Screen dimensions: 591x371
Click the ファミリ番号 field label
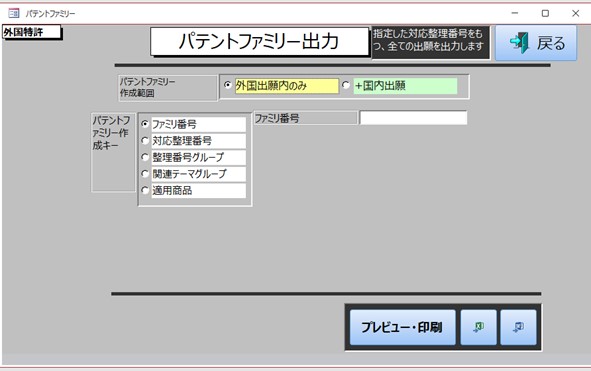[x=305, y=118]
